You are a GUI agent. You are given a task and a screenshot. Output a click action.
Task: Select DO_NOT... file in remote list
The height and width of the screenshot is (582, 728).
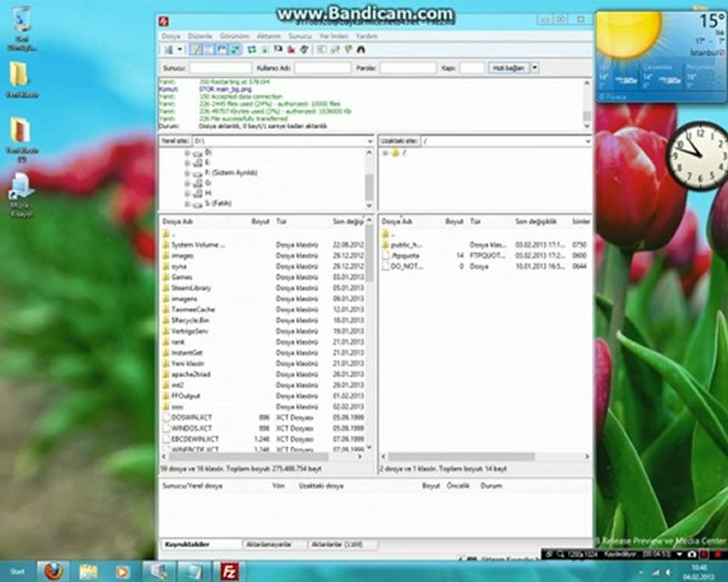(406, 267)
